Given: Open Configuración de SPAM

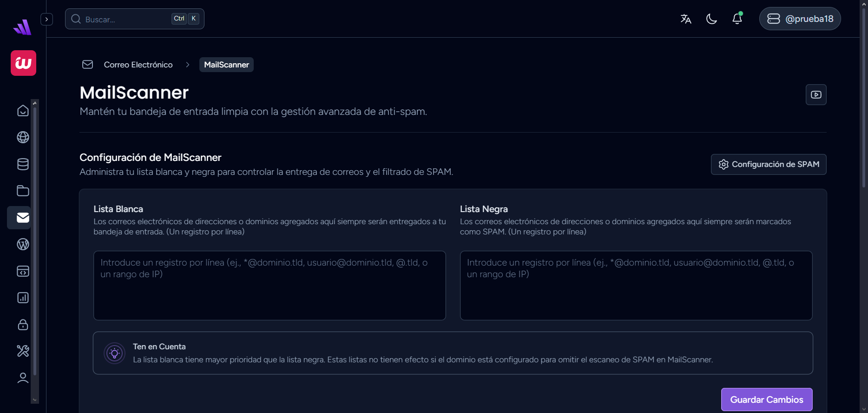Looking at the screenshot, I should 769,164.
